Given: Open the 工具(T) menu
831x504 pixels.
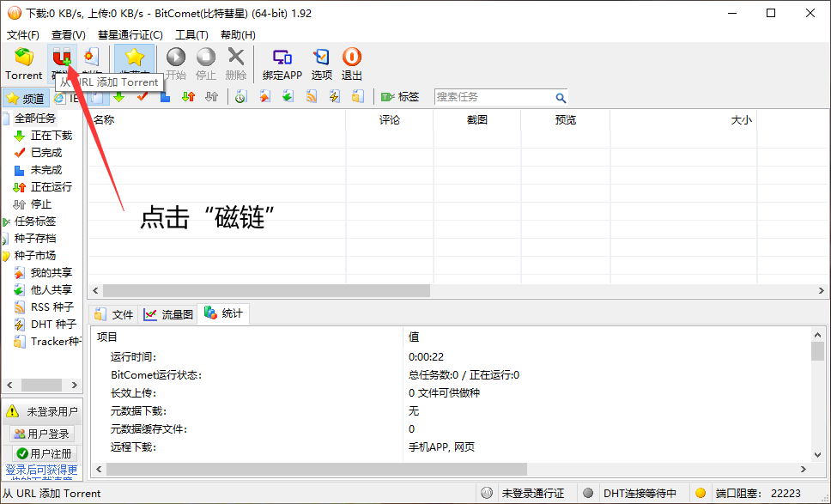Looking at the screenshot, I should (191, 35).
